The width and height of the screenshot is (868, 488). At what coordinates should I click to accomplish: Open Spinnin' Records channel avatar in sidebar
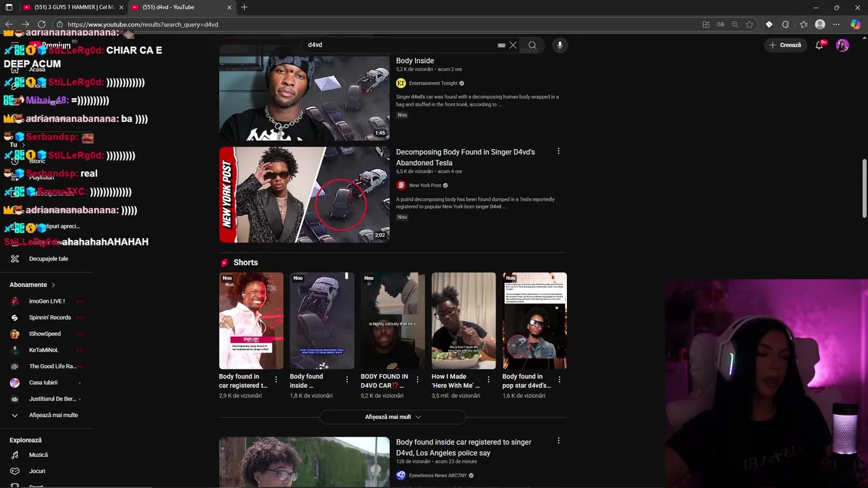coord(15,318)
